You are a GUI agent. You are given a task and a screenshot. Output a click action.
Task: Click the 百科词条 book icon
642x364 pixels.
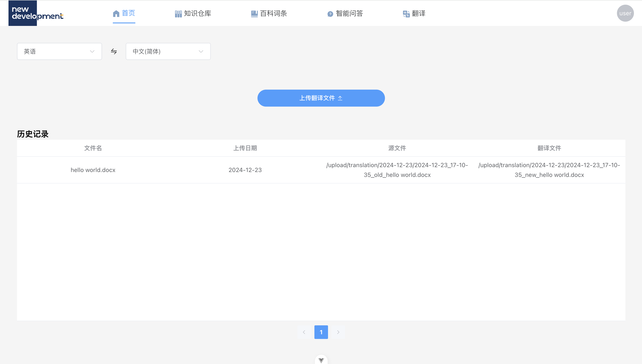254,14
